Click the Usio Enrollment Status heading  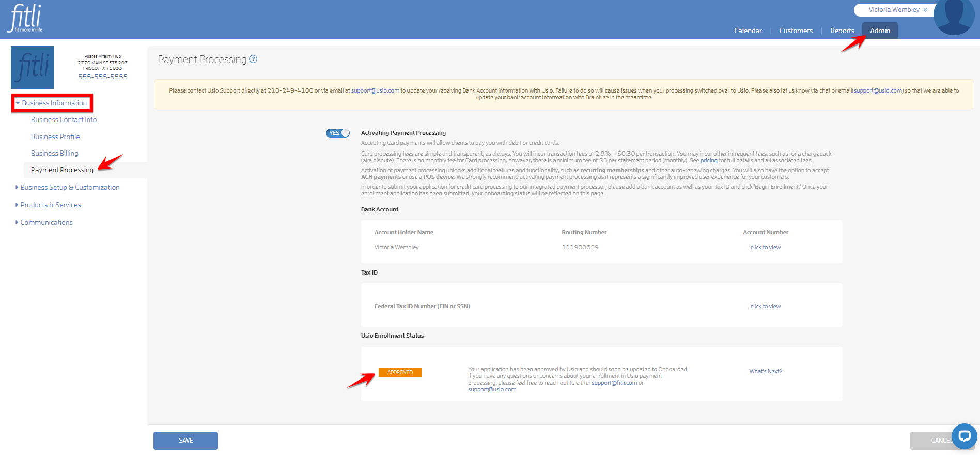point(392,336)
